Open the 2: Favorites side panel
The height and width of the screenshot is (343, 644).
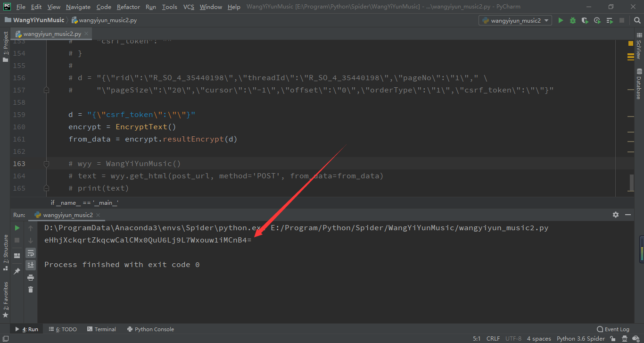click(5, 299)
